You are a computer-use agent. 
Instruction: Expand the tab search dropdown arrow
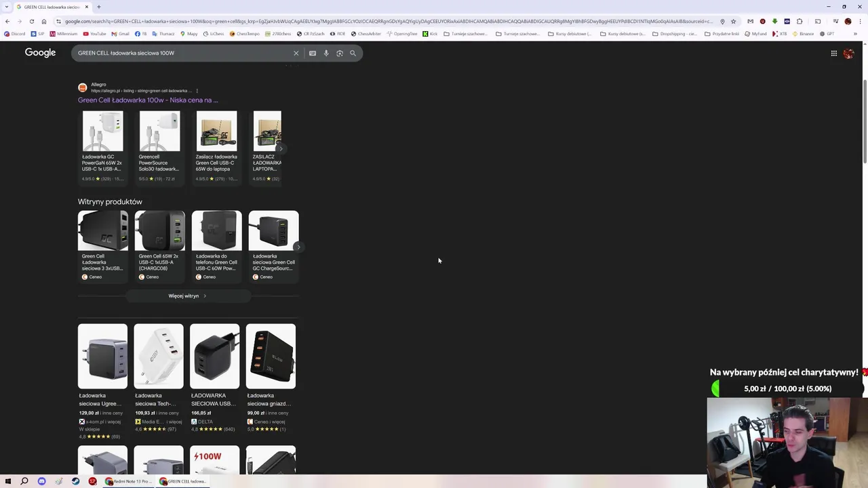point(7,7)
